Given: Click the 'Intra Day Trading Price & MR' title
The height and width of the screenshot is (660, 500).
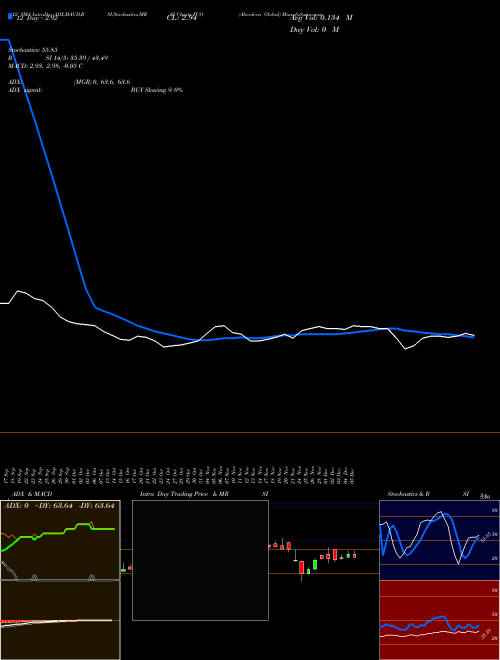Looking at the screenshot, I should pos(185,494).
